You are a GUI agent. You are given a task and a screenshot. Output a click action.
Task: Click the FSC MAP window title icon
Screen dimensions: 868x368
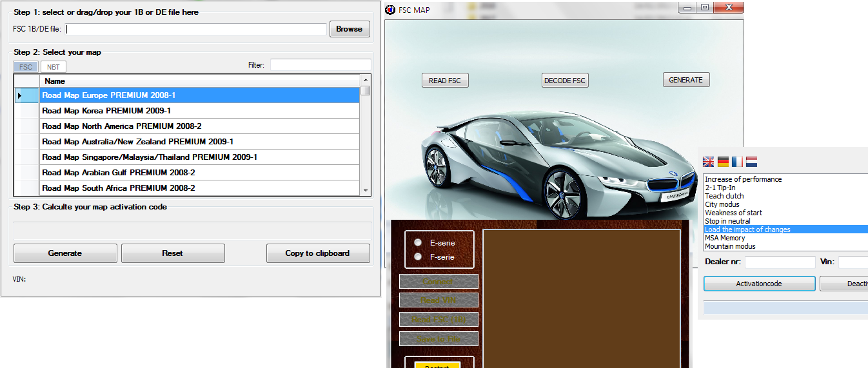click(390, 10)
